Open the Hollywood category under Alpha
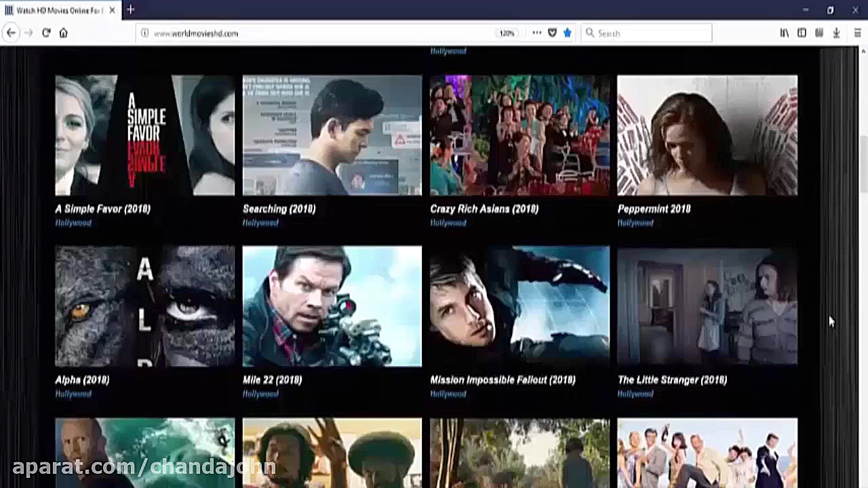Screen dimensions: 868x488 pos(73,394)
